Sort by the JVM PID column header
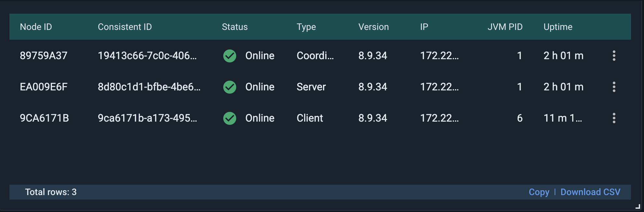The width and height of the screenshot is (644, 212). coord(505,27)
